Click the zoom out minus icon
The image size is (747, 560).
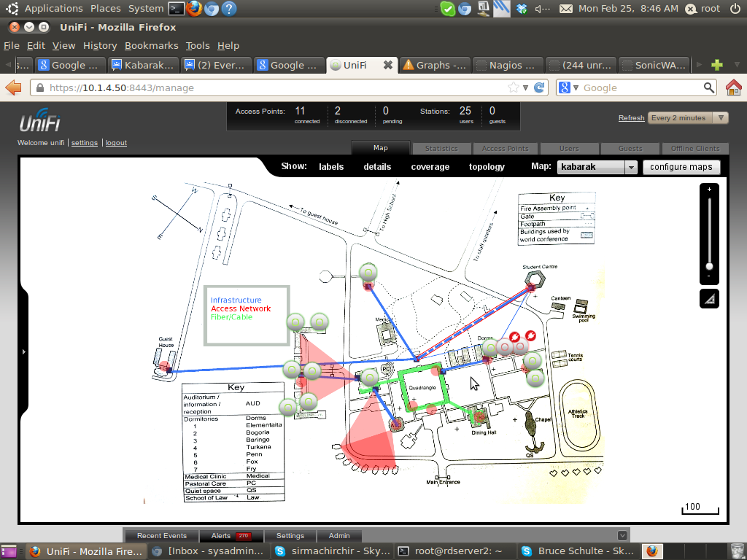(x=709, y=276)
